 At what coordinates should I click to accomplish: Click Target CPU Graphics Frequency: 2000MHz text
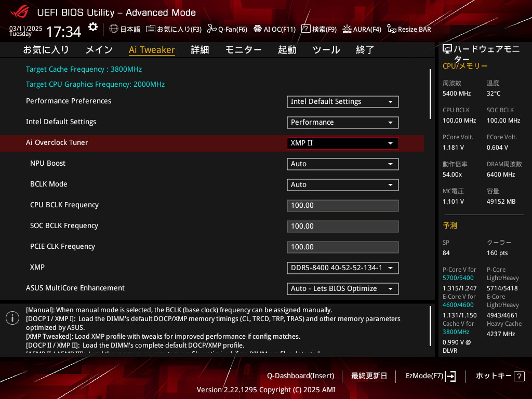pos(96,84)
